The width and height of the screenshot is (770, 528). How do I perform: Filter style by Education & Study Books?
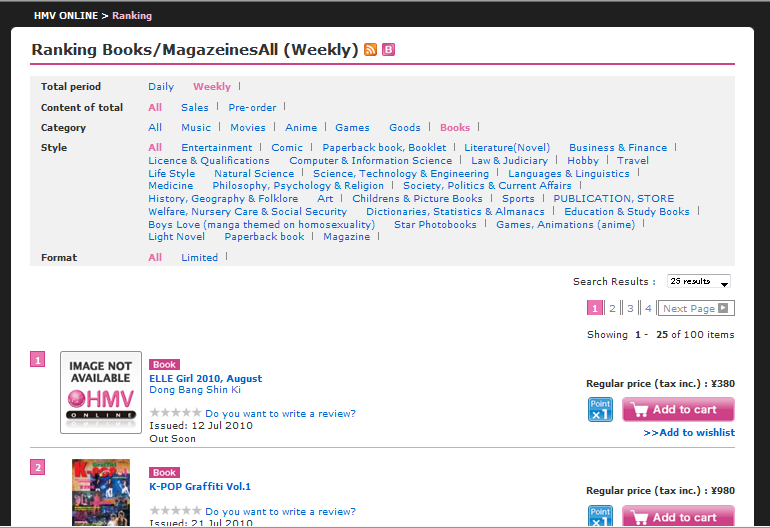pyautogui.click(x=627, y=212)
